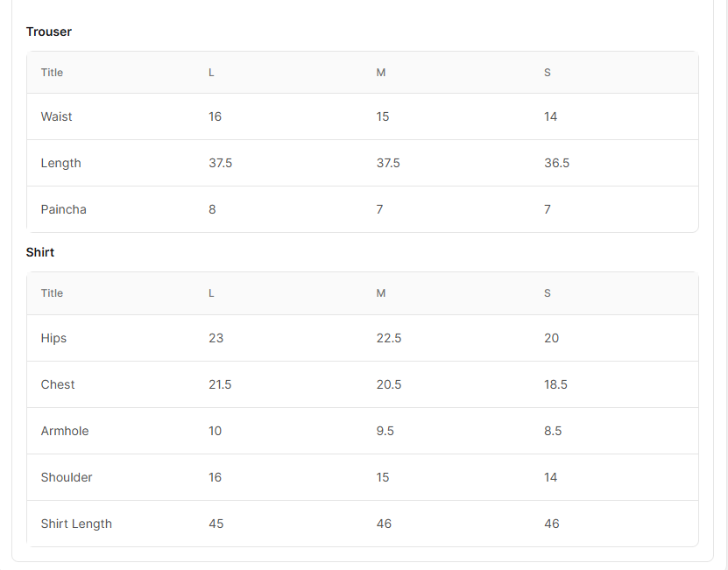
Task: Select the Chest S value 18.5
Action: 555,384
